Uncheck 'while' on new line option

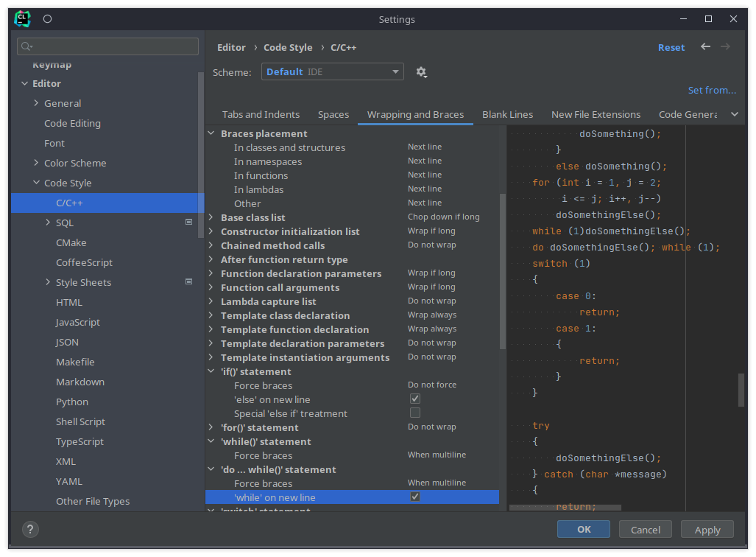[x=414, y=497]
